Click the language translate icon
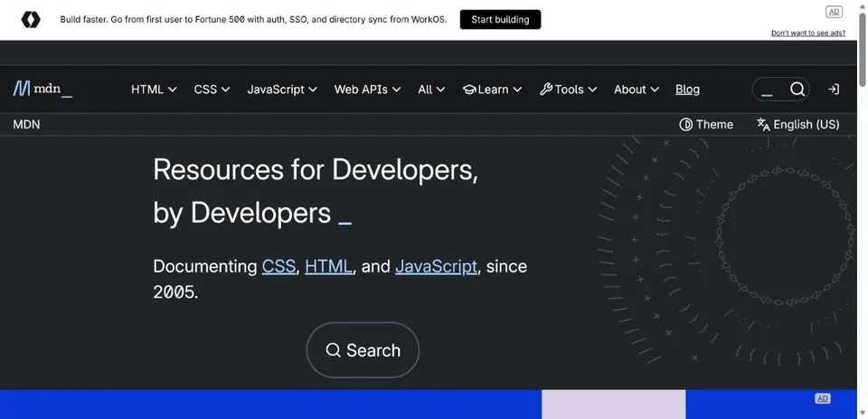This screenshot has width=868, height=419. point(763,125)
